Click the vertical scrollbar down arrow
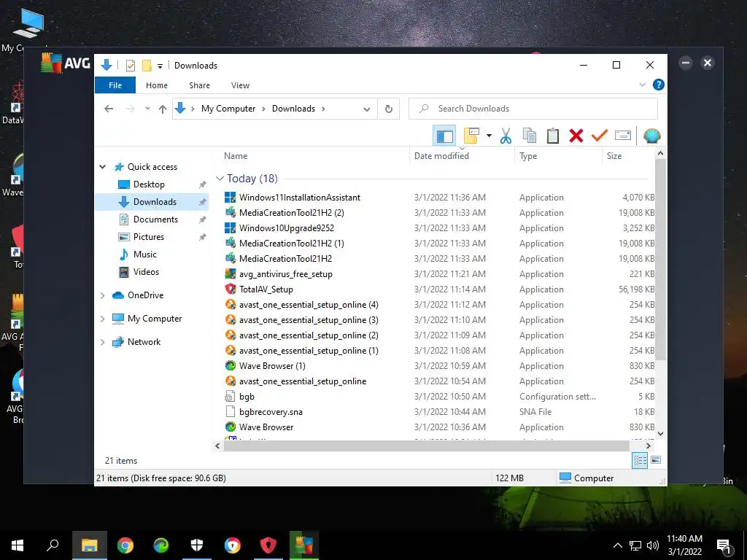Image resolution: width=747 pixels, height=560 pixels. pyautogui.click(x=660, y=434)
